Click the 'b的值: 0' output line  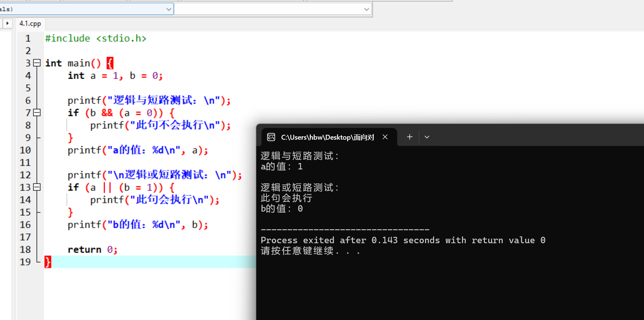[x=282, y=209]
